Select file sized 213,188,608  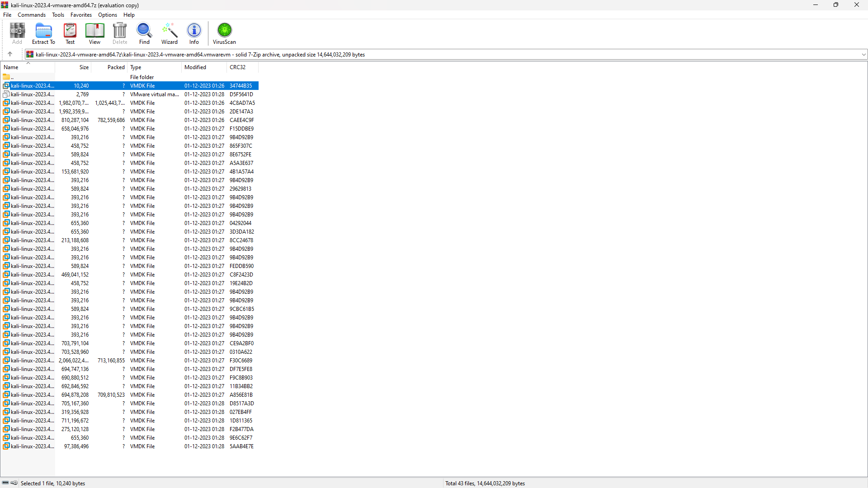[130, 240]
